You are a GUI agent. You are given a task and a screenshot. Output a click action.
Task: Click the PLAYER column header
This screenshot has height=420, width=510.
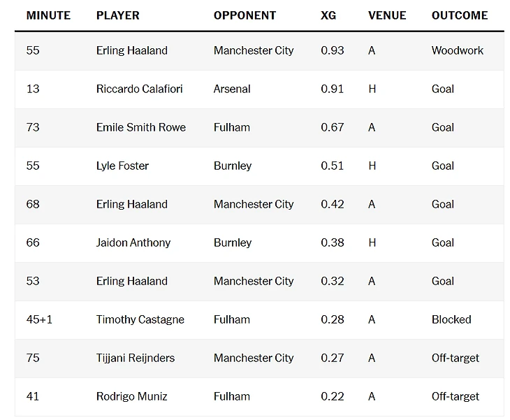point(118,15)
